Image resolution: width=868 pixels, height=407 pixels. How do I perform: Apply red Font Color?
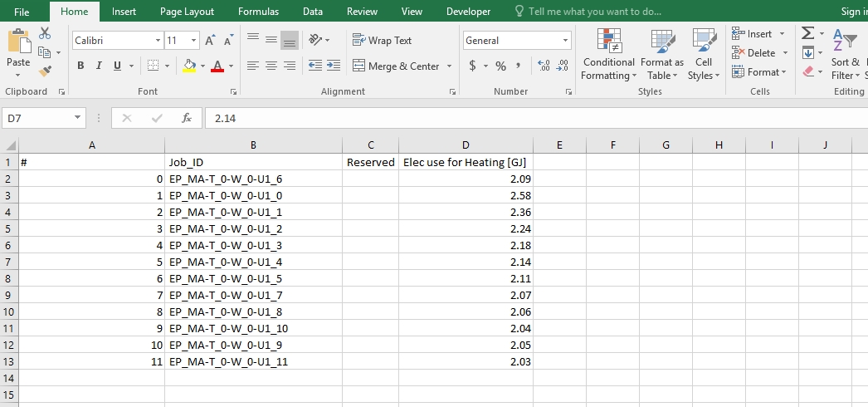[x=217, y=66]
